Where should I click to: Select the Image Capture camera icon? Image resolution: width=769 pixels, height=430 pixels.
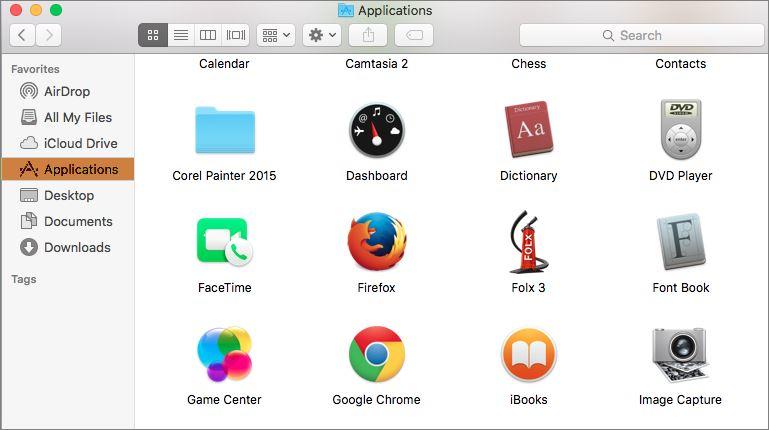(x=681, y=355)
